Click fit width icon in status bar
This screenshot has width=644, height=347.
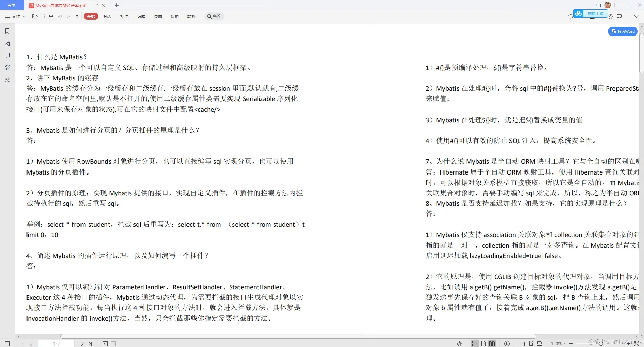point(540,344)
